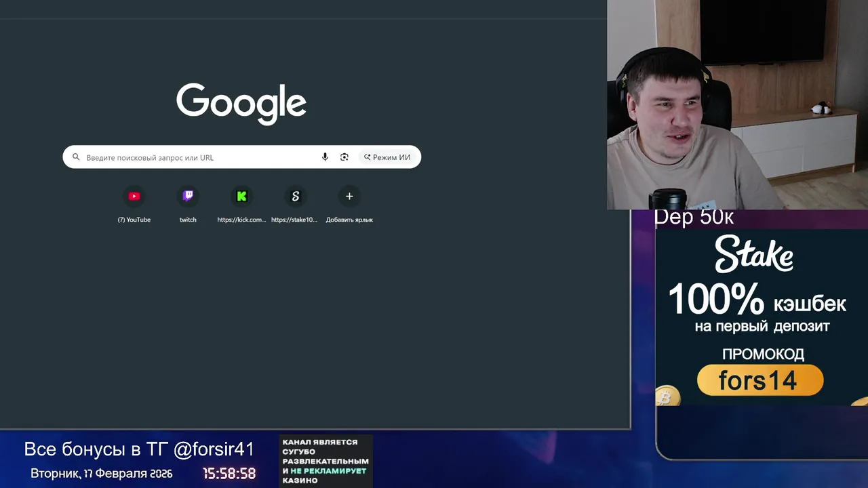Focus the Google search input field
The height and width of the screenshot is (488, 868).
pyautogui.click(x=242, y=157)
